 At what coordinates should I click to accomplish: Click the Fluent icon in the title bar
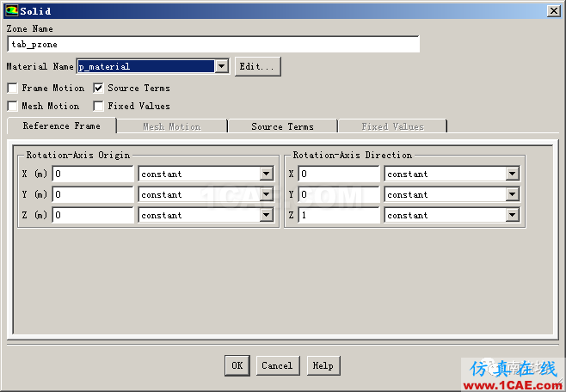tap(12, 11)
